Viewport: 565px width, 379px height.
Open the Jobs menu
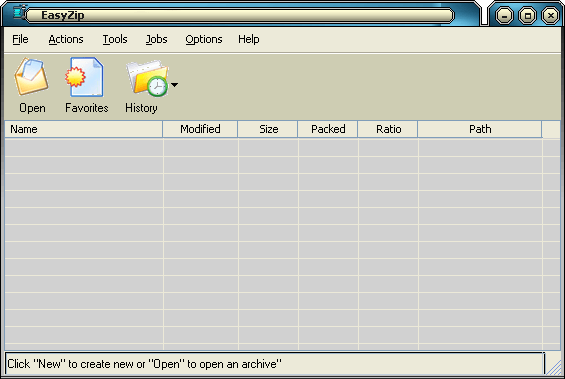[156, 39]
